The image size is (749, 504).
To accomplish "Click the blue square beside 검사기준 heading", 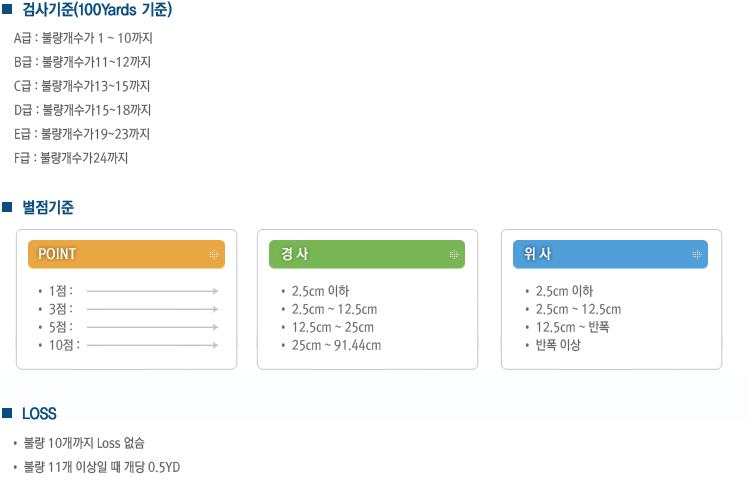I will coord(7,9).
